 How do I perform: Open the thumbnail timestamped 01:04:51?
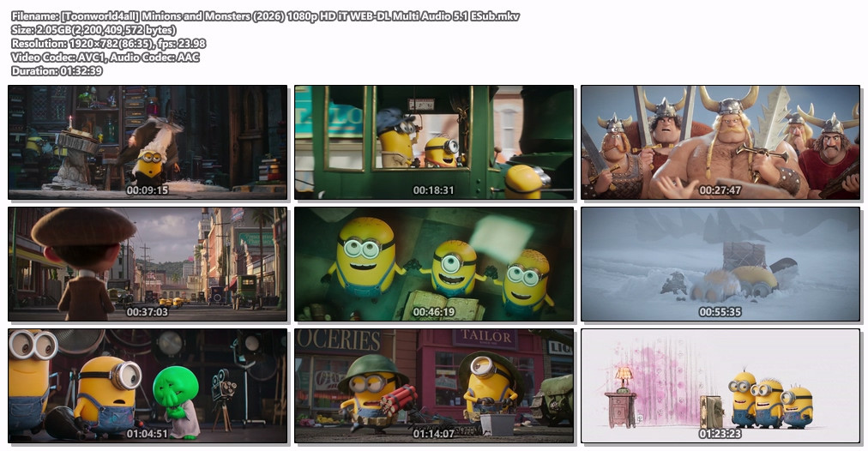click(x=148, y=386)
